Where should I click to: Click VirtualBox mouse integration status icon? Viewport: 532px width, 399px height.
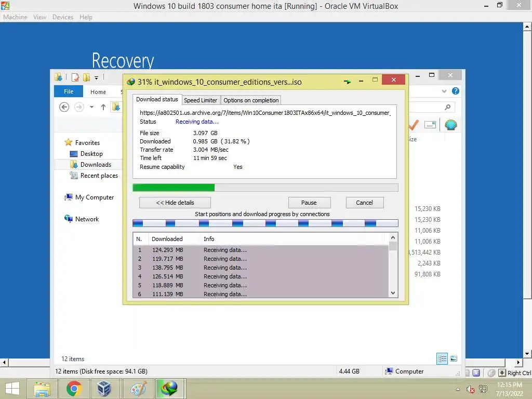click(491, 373)
